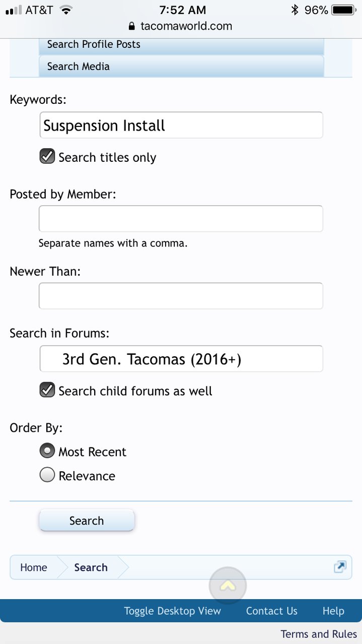Screen dimensions: 362x644
Task: Tap the cellular signal bars icon
Action: click(x=14, y=10)
